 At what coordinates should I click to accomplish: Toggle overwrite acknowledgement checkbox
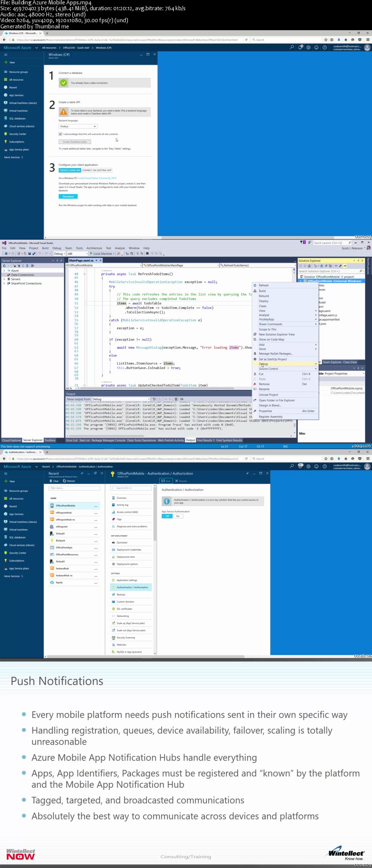[x=60, y=134]
